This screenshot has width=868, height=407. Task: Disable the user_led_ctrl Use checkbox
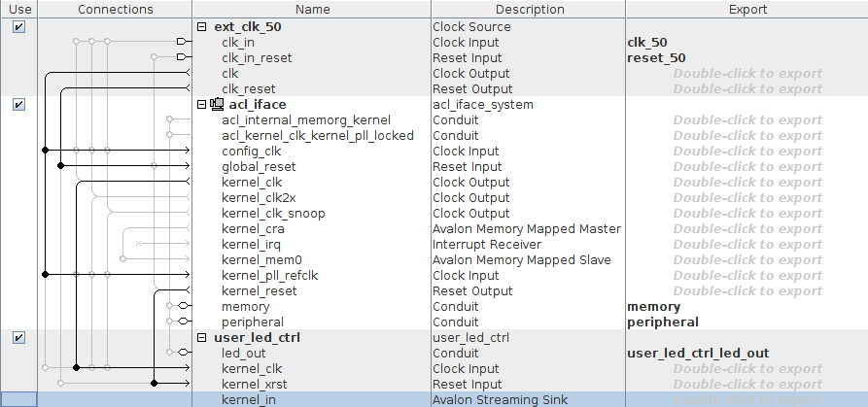pyautogui.click(x=18, y=338)
